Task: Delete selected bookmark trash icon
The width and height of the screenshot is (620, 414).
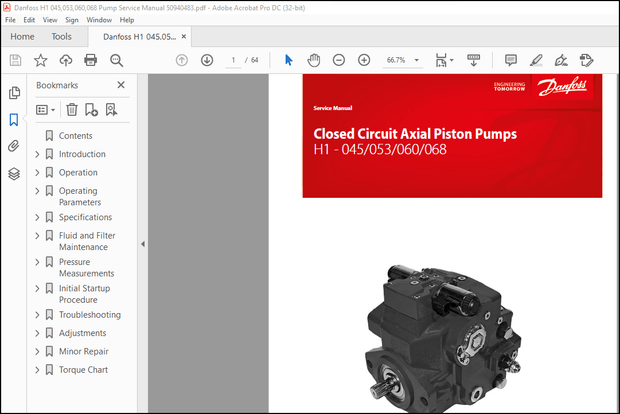Action: pyautogui.click(x=72, y=110)
